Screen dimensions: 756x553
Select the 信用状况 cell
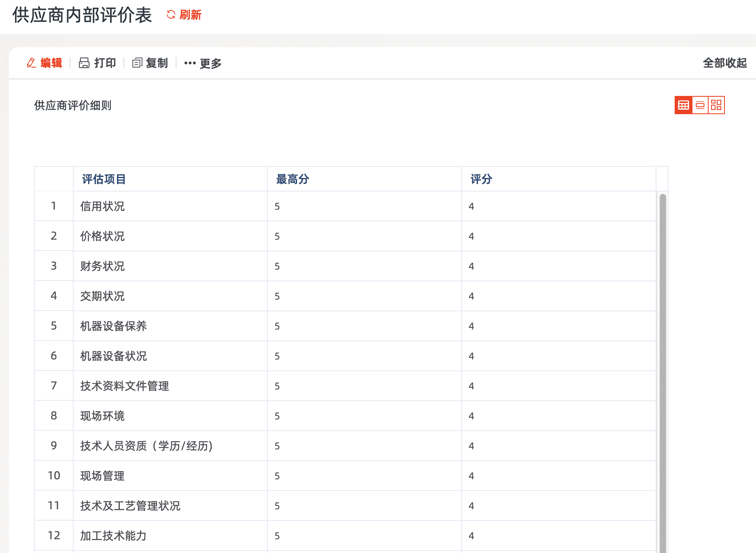click(x=170, y=206)
